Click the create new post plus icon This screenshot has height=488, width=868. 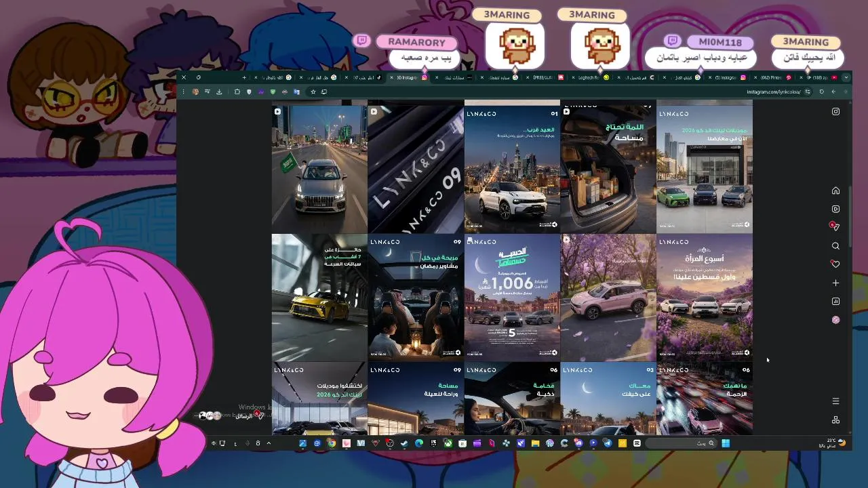[x=835, y=283]
